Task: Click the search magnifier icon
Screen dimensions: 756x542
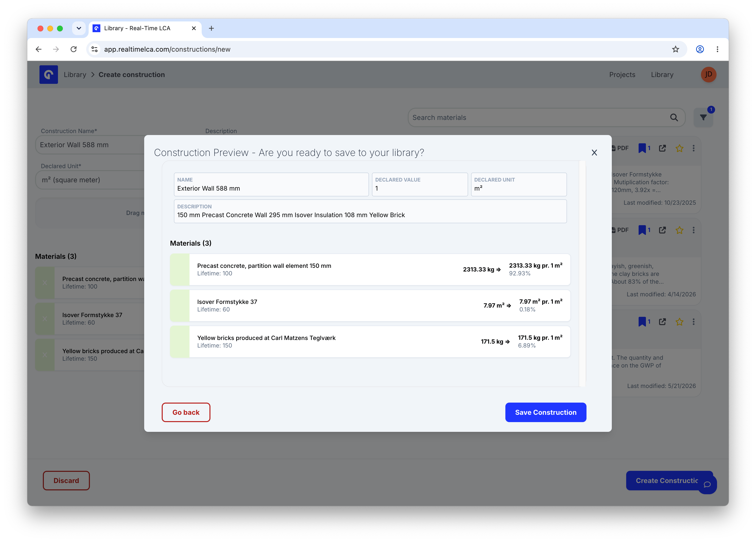Action: [674, 117]
